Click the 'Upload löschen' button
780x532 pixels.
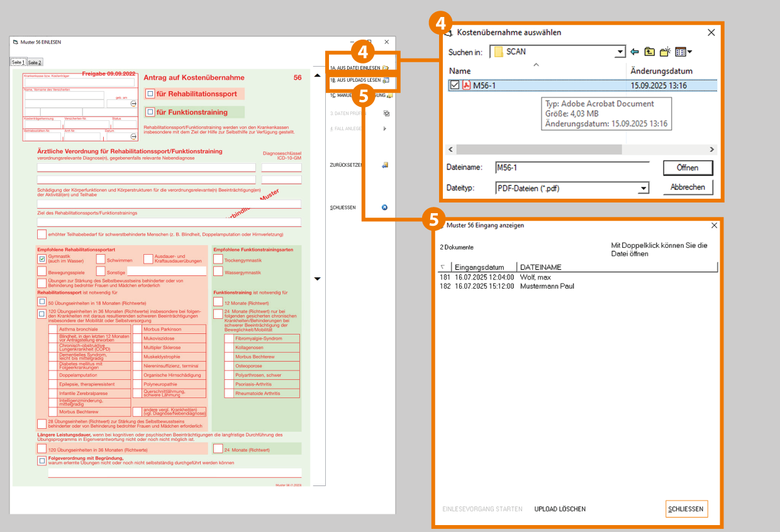tap(560, 509)
